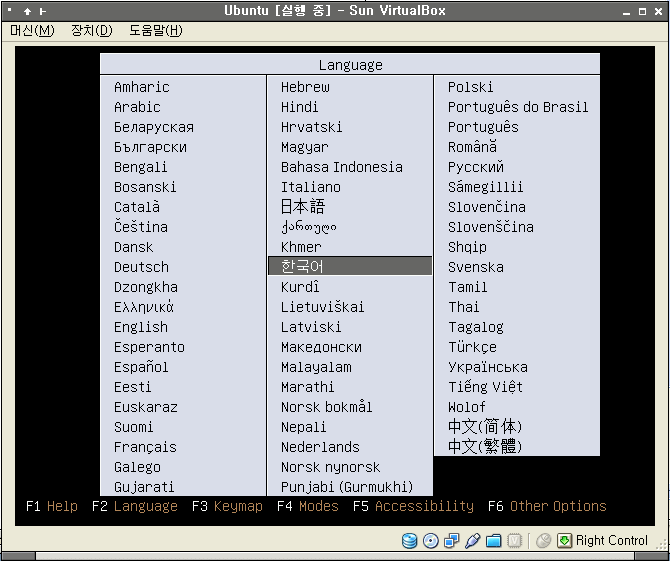Select Amharic language
The width and height of the screenshot is (670, 561).
141,87
